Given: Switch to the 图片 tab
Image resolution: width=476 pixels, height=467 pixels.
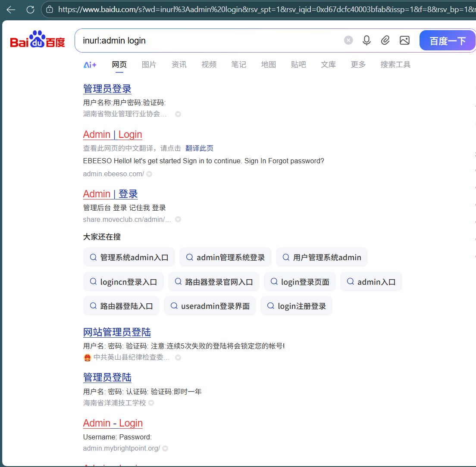Looking at the screenshot, I should point(149,65).
